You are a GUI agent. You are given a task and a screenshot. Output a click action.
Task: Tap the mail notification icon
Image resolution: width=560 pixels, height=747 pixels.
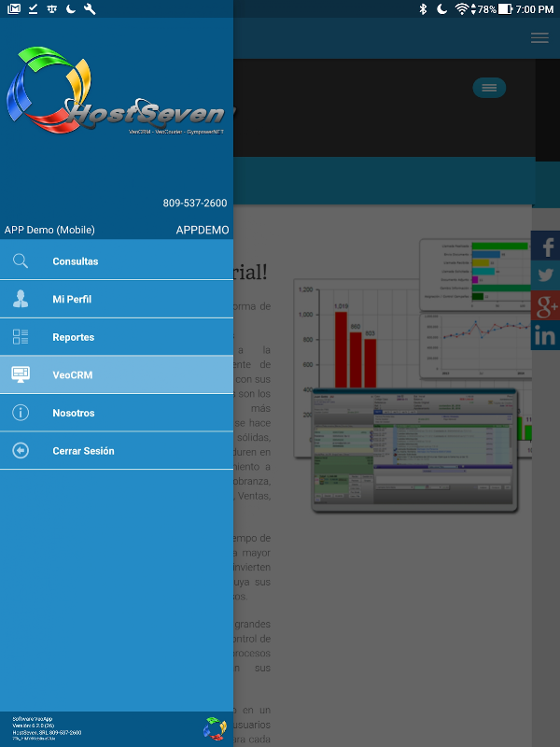14,9
